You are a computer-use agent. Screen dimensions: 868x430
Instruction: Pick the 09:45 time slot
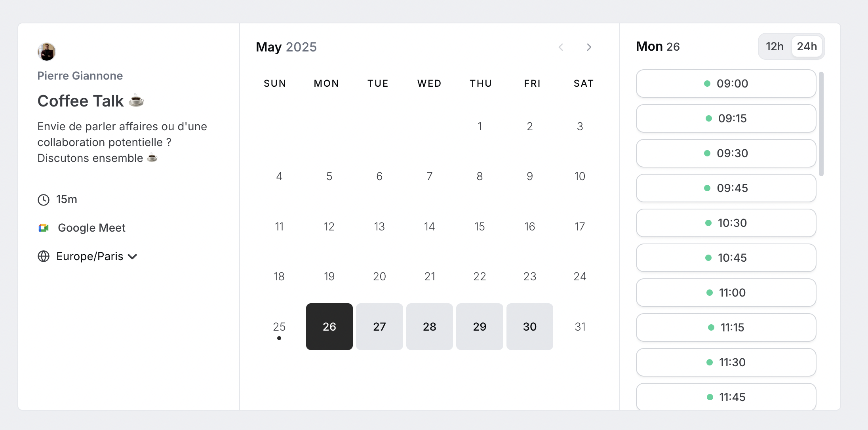pos(726,188)
